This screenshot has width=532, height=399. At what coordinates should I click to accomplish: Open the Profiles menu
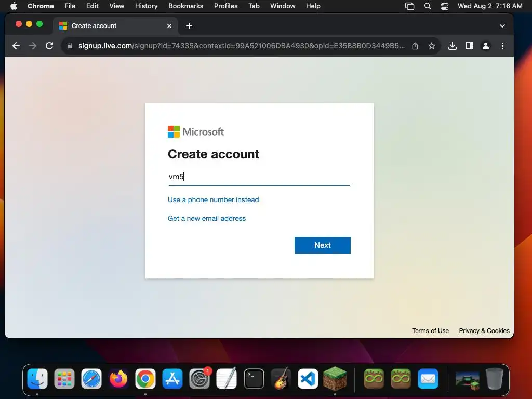pyautogui.click(x=225, y=6)
